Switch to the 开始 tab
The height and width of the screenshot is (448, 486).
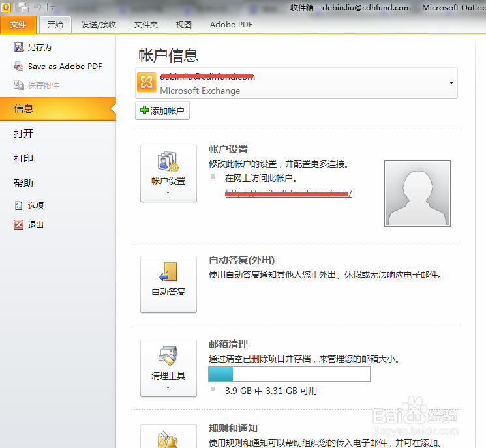(x=55, y=25)
